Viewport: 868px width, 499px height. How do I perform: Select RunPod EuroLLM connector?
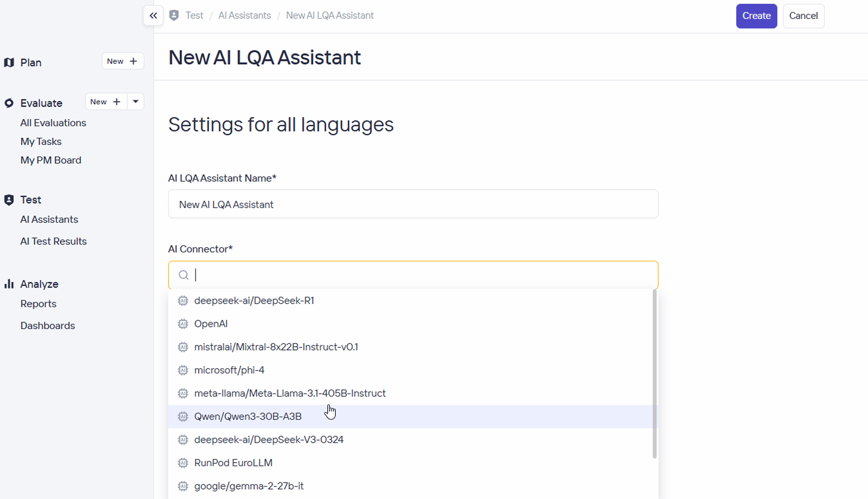233,463
